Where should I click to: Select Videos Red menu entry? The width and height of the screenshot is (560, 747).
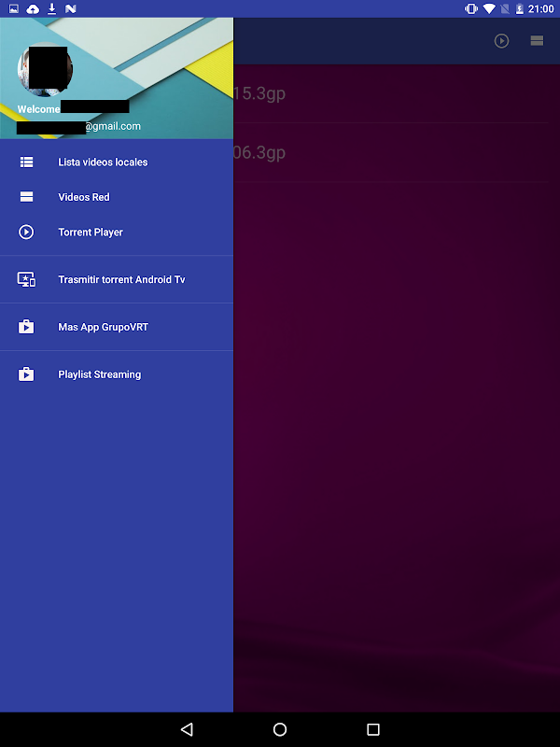117,197
